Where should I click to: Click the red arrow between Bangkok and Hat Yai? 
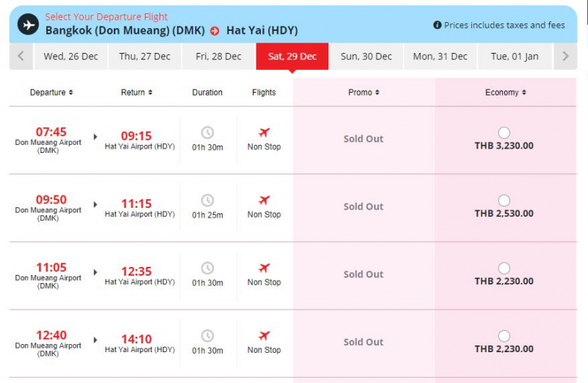pyautogui.click(x=215, y=31)
